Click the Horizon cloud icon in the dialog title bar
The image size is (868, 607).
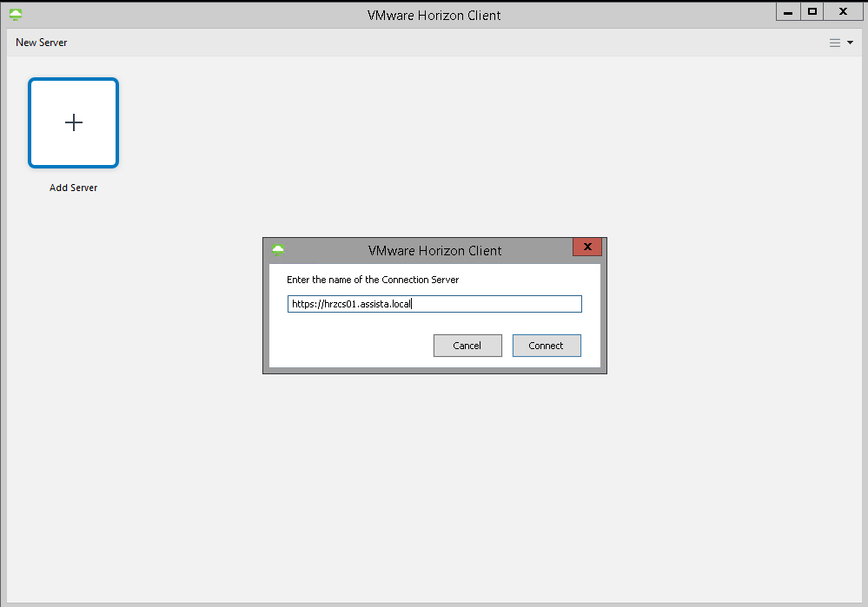click(x=278, y=250)
